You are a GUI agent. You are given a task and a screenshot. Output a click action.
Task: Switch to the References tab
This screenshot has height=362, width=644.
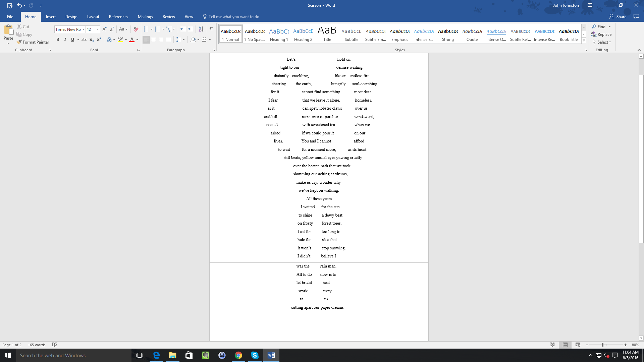point(118,16)
